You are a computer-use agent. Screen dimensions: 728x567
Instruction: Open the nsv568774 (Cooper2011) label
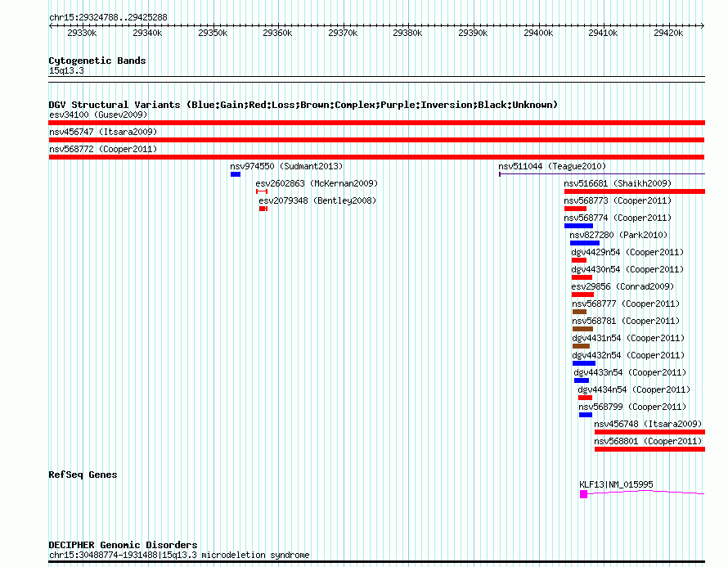coord(618,218)
